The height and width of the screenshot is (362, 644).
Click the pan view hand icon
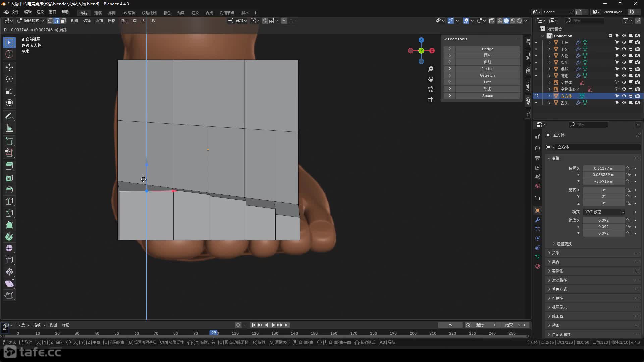pyautogui.click(x=431, y=79)
